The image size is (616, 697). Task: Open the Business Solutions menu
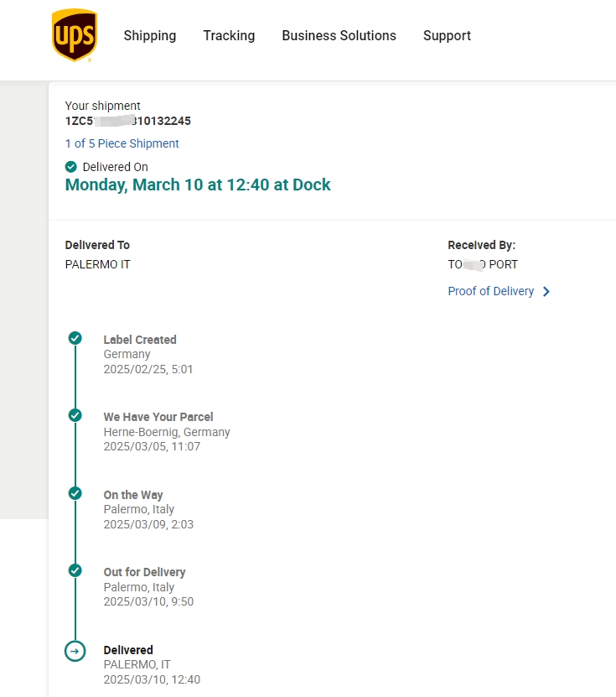click(339, 35)
